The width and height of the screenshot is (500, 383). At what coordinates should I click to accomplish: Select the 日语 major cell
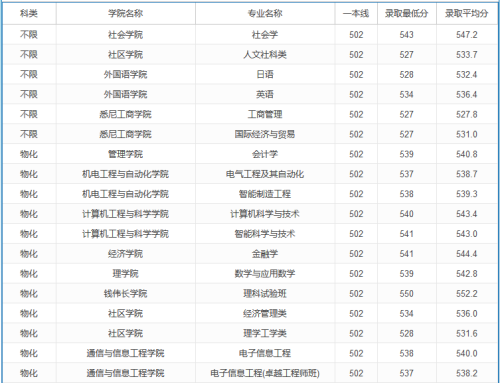click(x=265, y=74)
